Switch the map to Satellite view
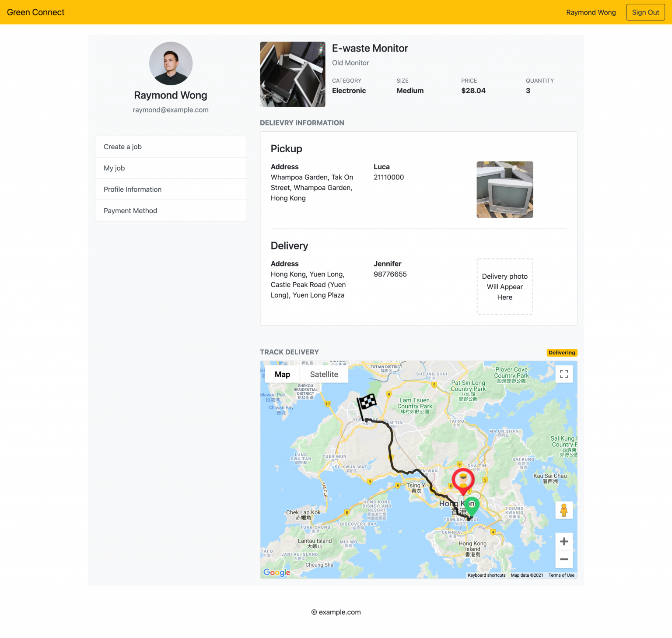 coord(324,374)
